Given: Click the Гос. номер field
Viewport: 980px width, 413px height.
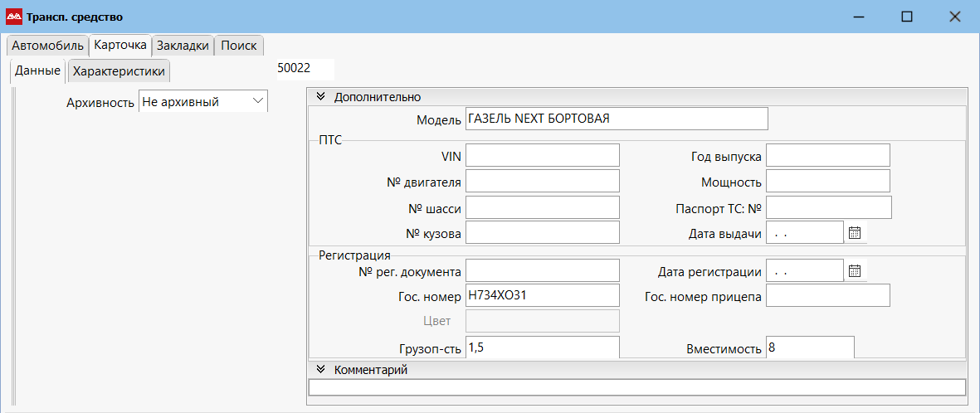Looking at the screenshot, I should [x=543, y=296].
